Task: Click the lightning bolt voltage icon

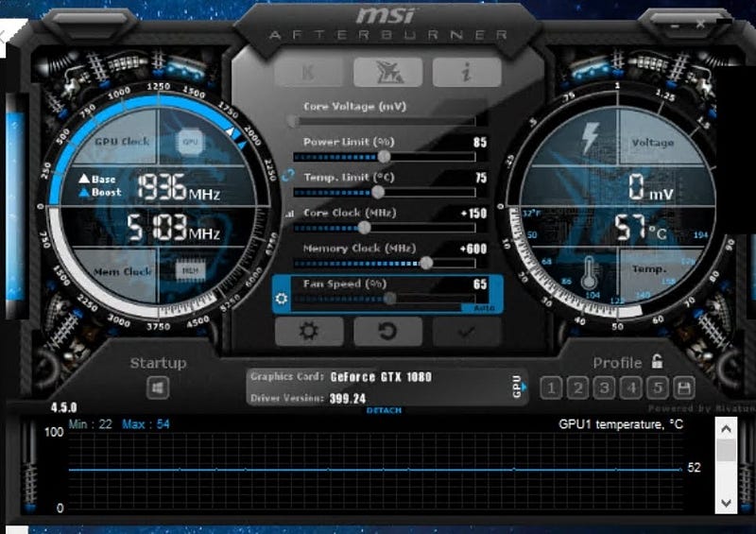Action: 591,138
